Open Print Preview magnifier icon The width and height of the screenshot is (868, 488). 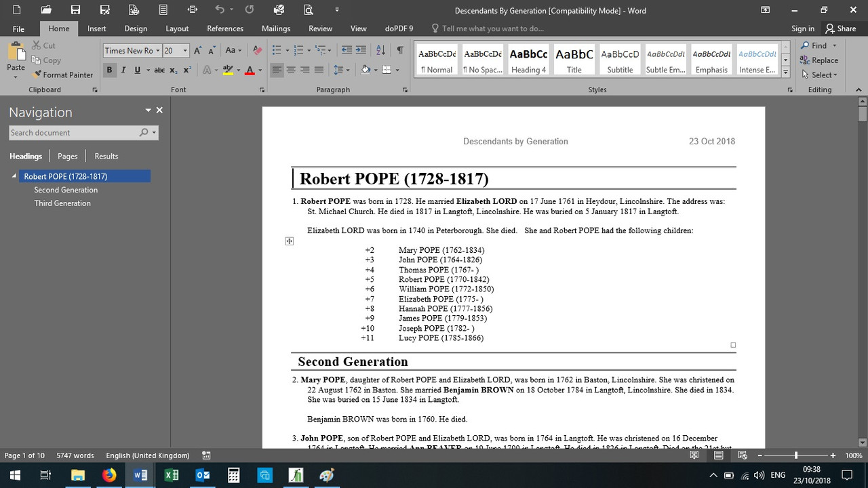tap(309, 9)
